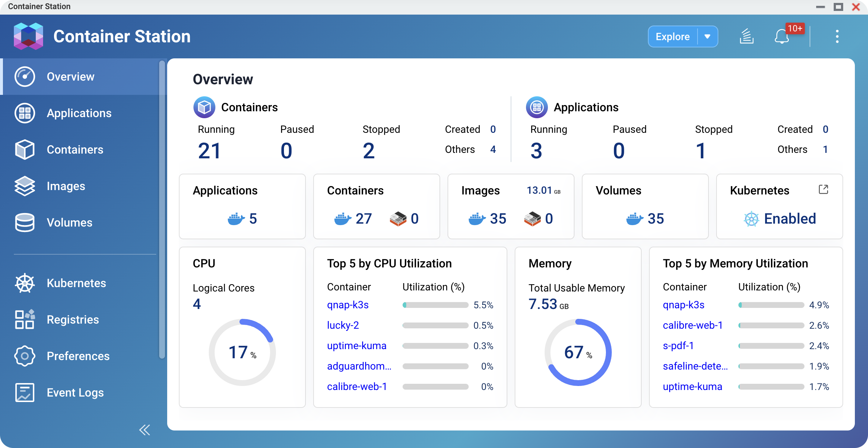Click Containers Others count 4
This screenshot has height=448, width=868.
(x=493, y=149)
